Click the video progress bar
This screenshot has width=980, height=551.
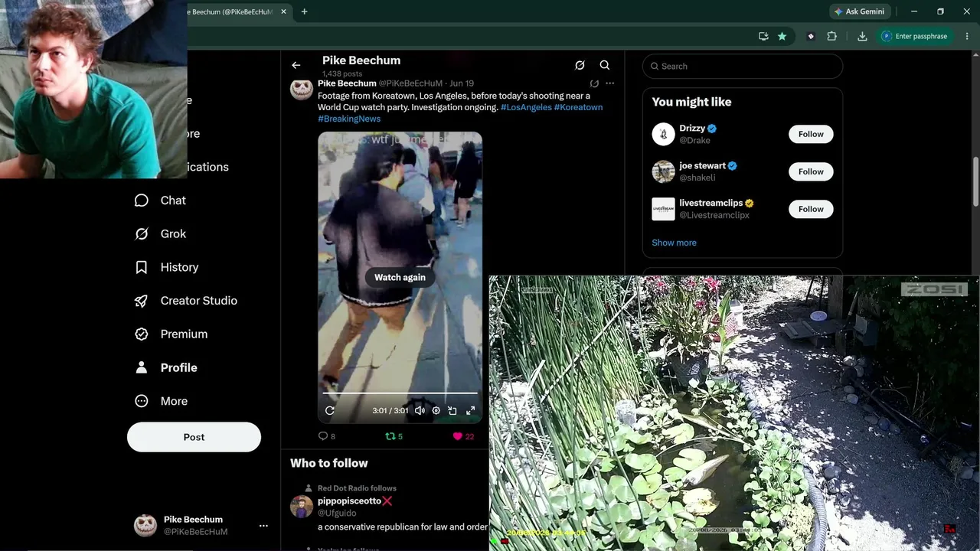coord(400,393)
